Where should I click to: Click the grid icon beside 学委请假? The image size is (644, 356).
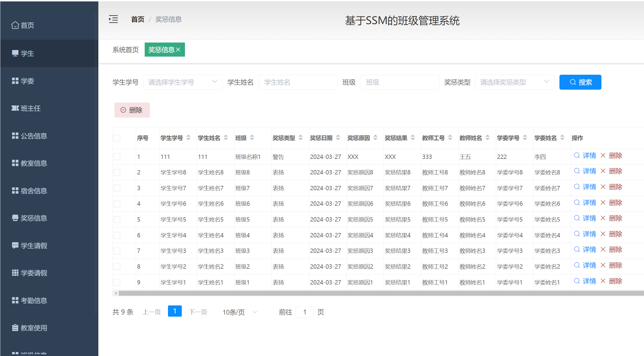click(x=15, y=273)
